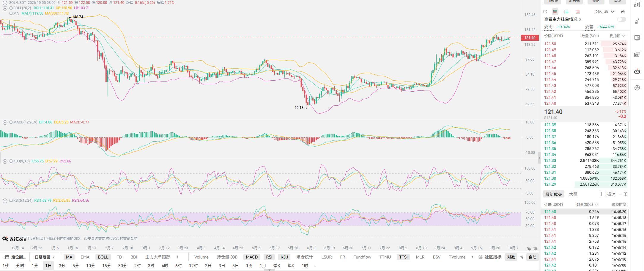Select the 1周 timeframe
Viewport: 644px width, 271px height.
pos(249,266)
